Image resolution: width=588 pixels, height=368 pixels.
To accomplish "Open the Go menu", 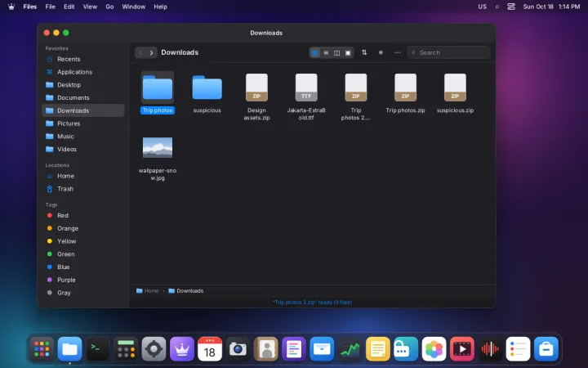I will pyautogui.click(x=109, y=7).
